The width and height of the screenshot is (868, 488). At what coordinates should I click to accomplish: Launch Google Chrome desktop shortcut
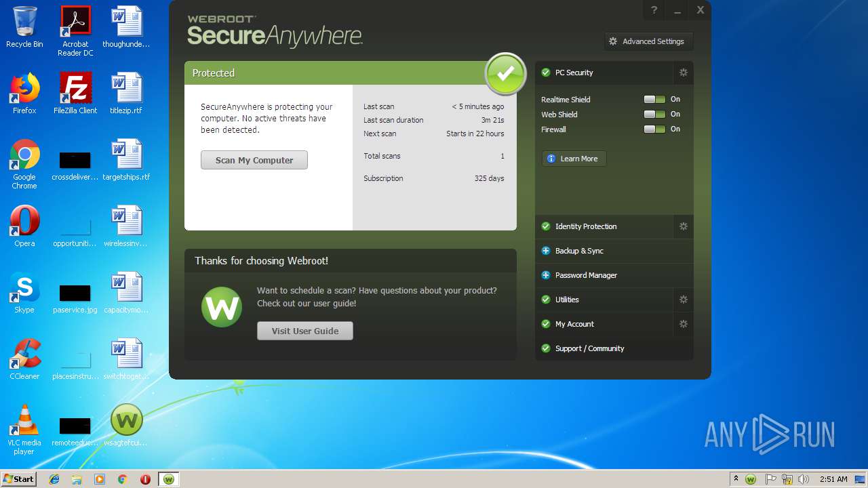(x=24, y=164)
